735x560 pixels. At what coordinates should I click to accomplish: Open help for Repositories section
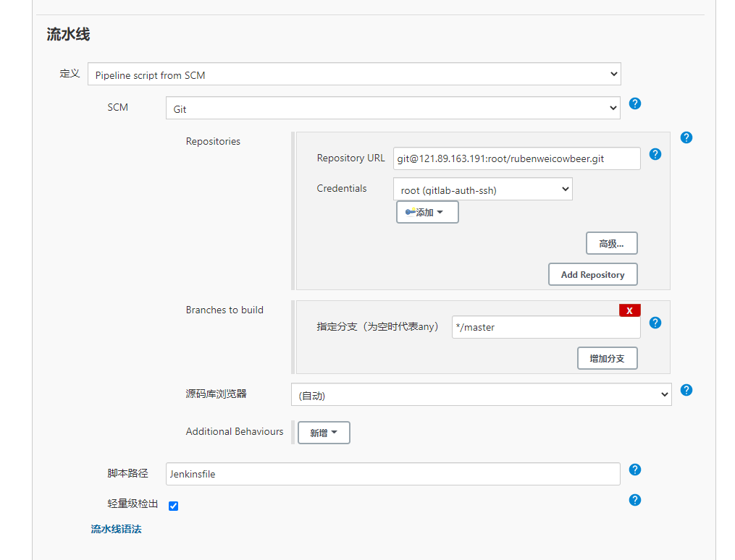pos(686,137)
